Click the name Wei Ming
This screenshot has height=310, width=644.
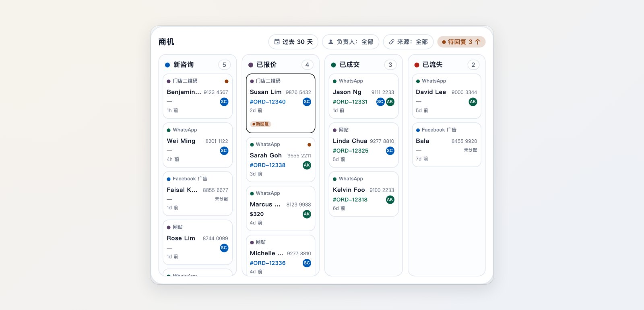[181, 141]
